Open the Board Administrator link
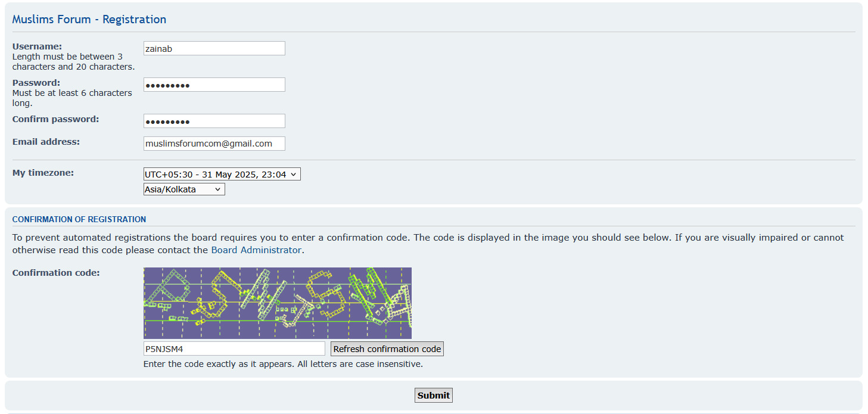This screenshot has height=414, width=868. click(256, 250)
